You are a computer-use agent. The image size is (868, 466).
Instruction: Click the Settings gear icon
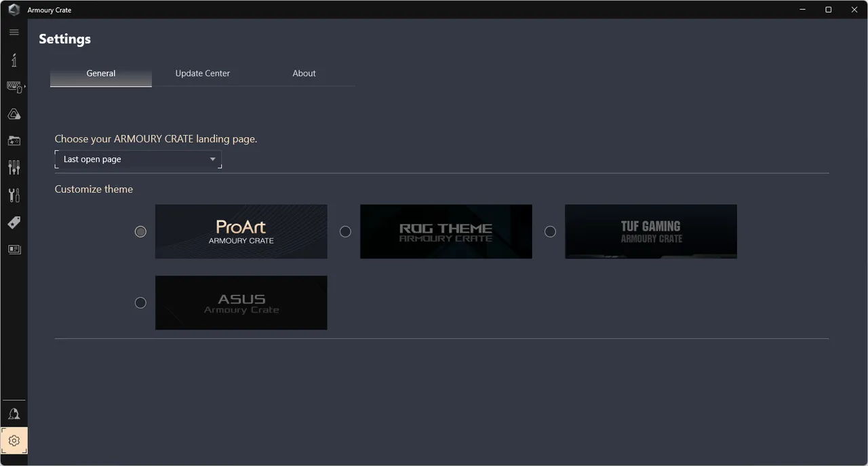point(14,441)
